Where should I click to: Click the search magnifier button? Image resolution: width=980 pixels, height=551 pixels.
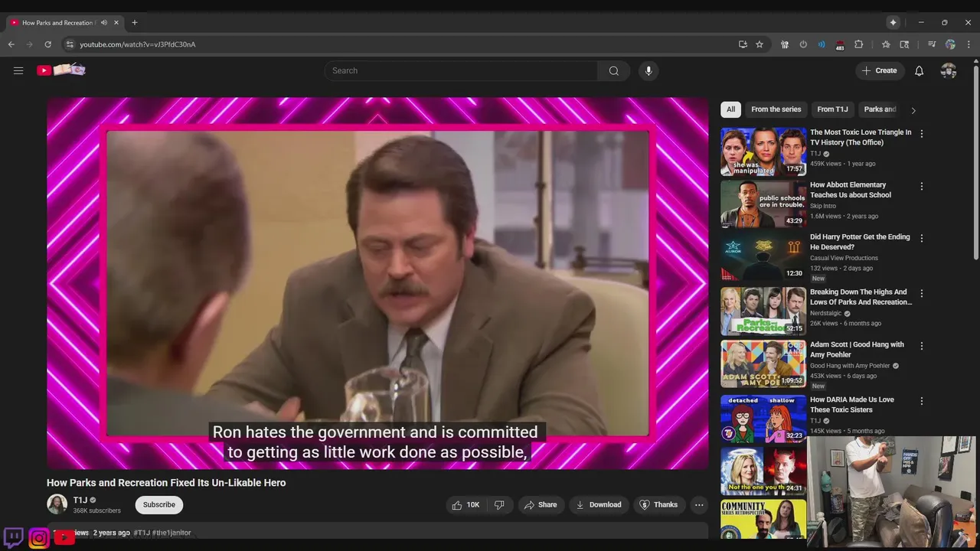(614, 70)
